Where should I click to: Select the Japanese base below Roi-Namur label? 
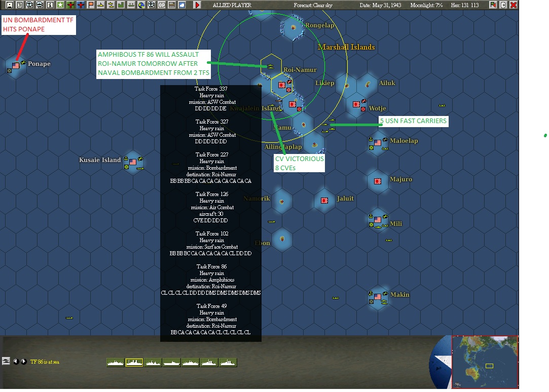[x=281, y=85]
